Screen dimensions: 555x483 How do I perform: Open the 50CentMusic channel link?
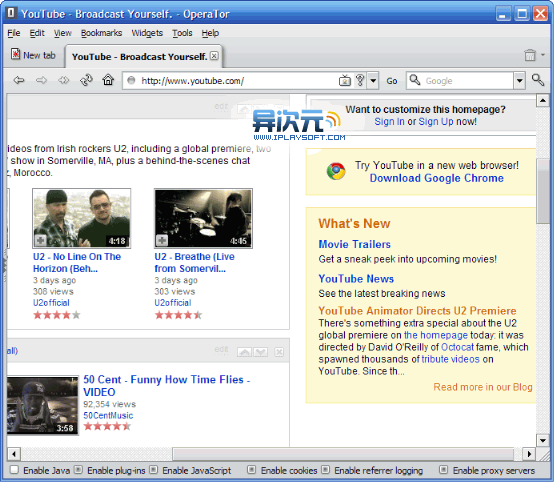click(x=108, y=415)
